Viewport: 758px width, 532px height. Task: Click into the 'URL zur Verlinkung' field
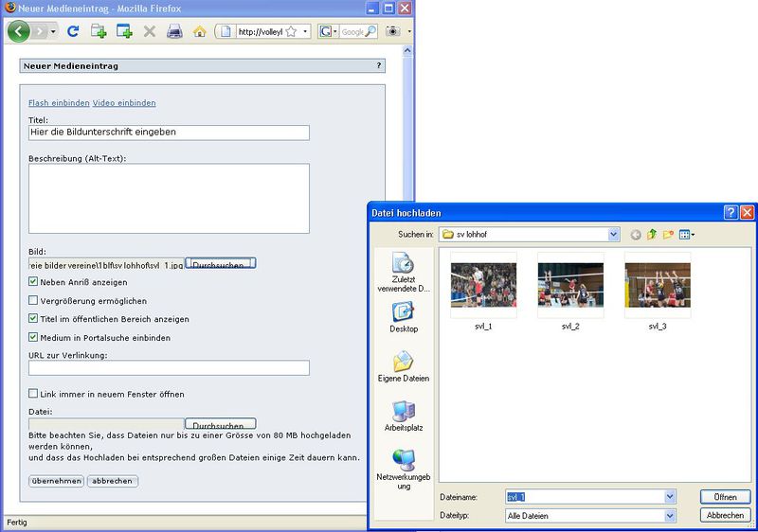[169, 368]
